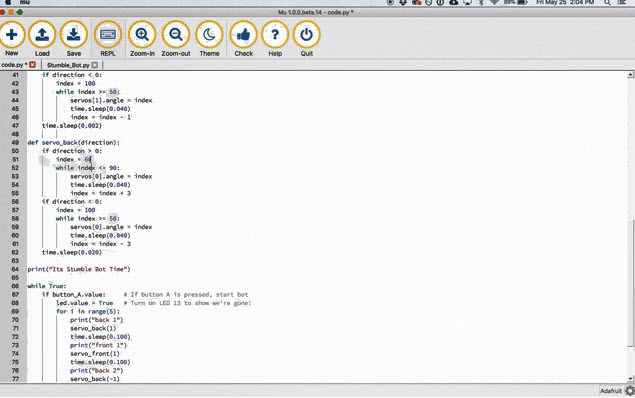Click 'time.sleep(0.100)' on line 72
This screenshot has height=398, width=635.
coord(100,337)
